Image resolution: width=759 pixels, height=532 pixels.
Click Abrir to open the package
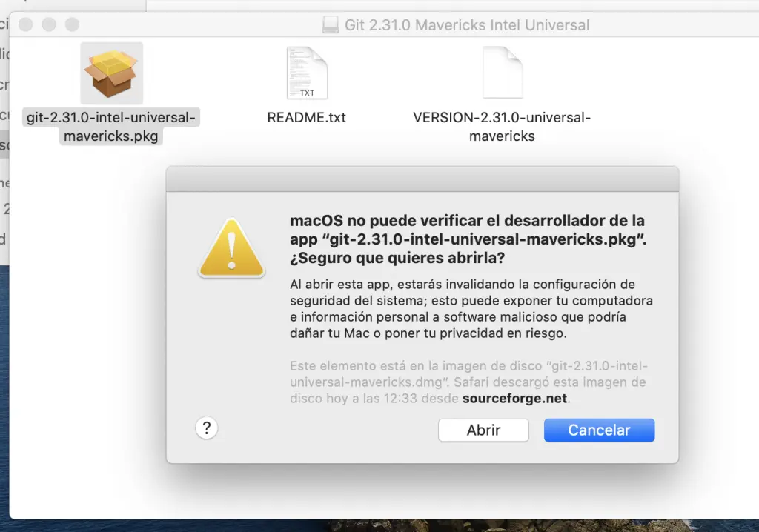[483, 430]
